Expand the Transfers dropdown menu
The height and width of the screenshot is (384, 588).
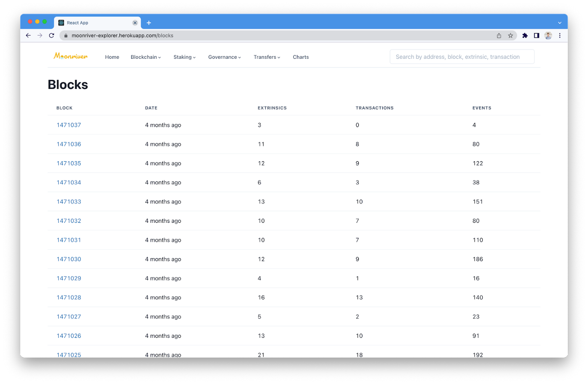click(267, 57)
